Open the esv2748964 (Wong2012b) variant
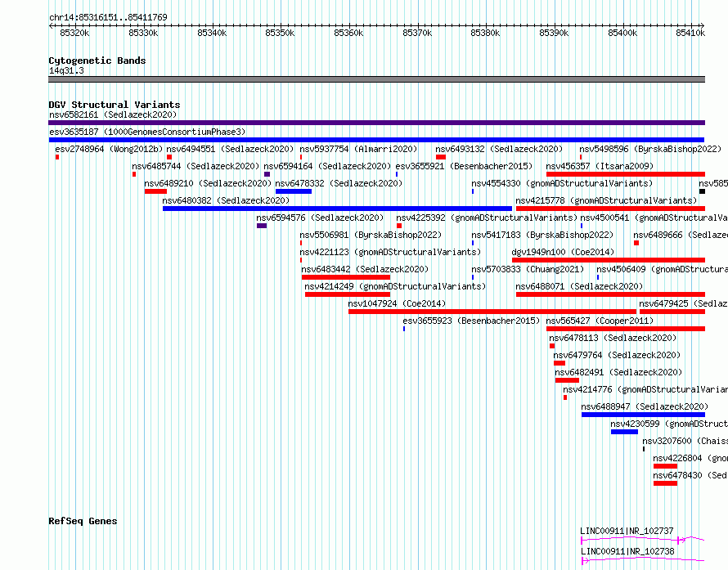 click(109, 149)
